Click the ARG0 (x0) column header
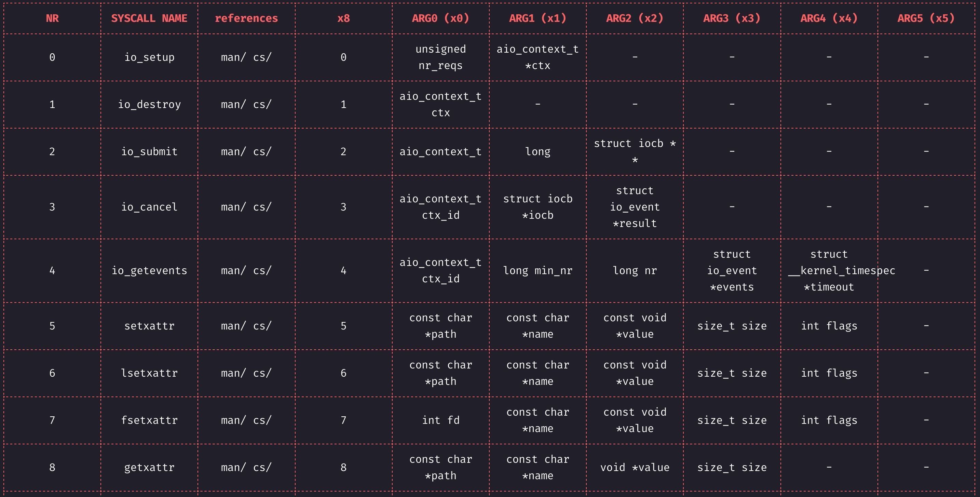 (440, 18)
